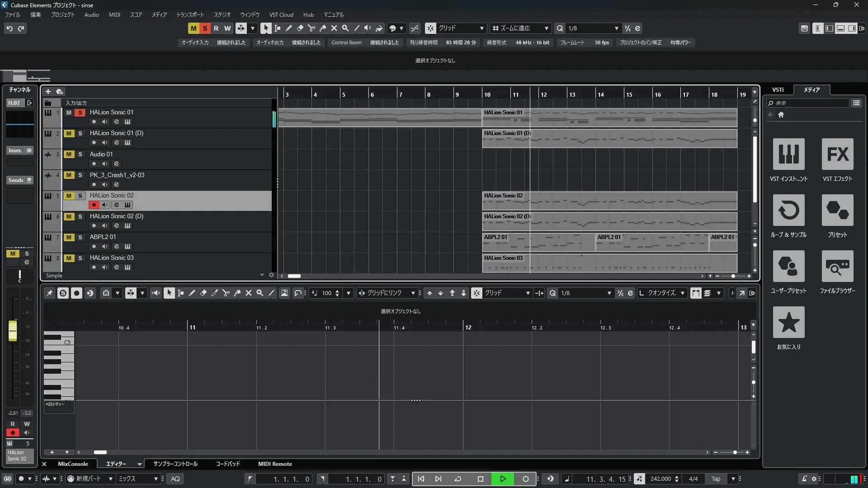This screenshot has height=488, width=868.
Task: Click the Favorites star tile
Action: (x=788, y=322)
